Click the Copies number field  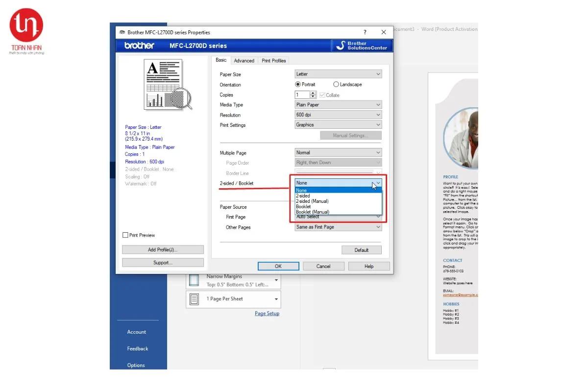(x=302, y=95)
